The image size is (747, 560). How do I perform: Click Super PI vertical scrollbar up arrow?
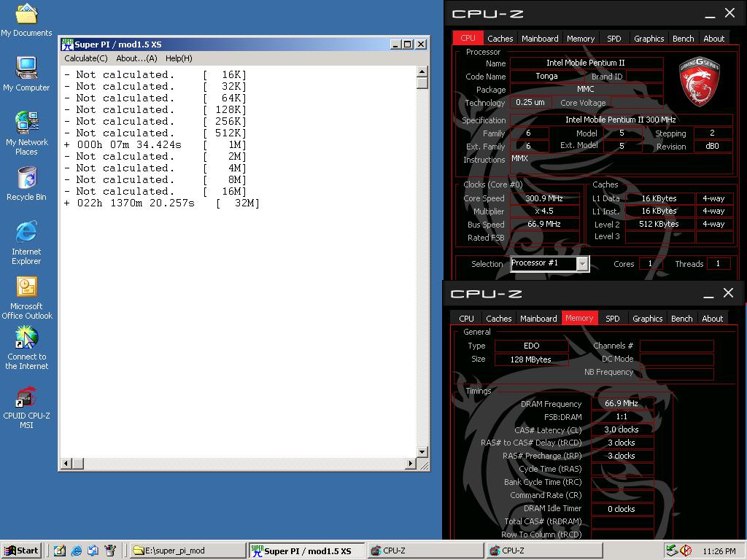click(422, 72)
